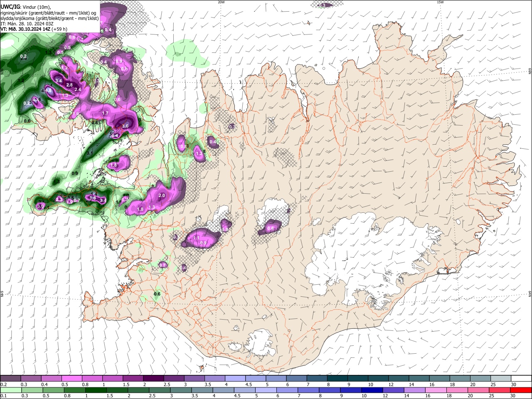Image resolution: width=532 pixels, height=399 pixels.
Task: Click the light gray 25 swatch in the snow scale
Action: pyautogui.click(x=501, y=379)
